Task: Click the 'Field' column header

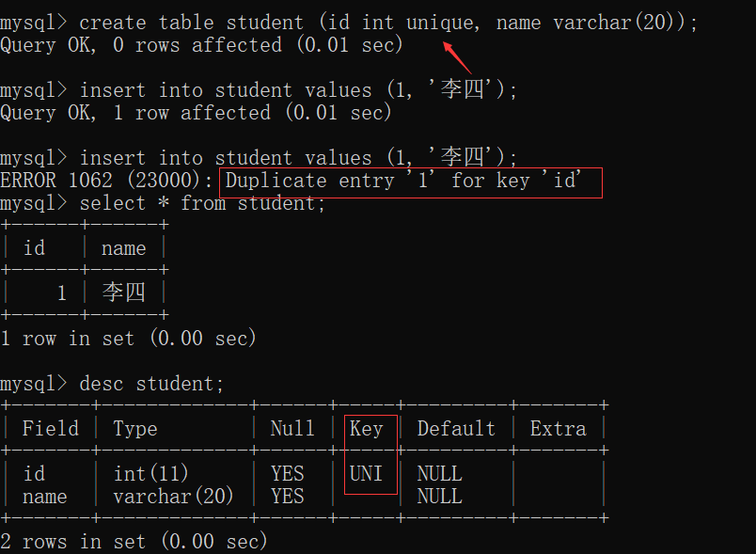Action: (51, 429)
